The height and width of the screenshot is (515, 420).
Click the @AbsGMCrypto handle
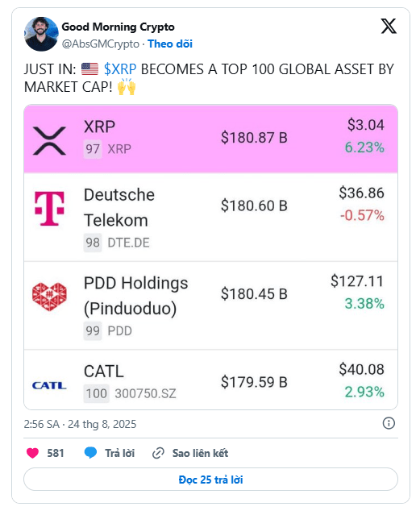click(101, 44)
